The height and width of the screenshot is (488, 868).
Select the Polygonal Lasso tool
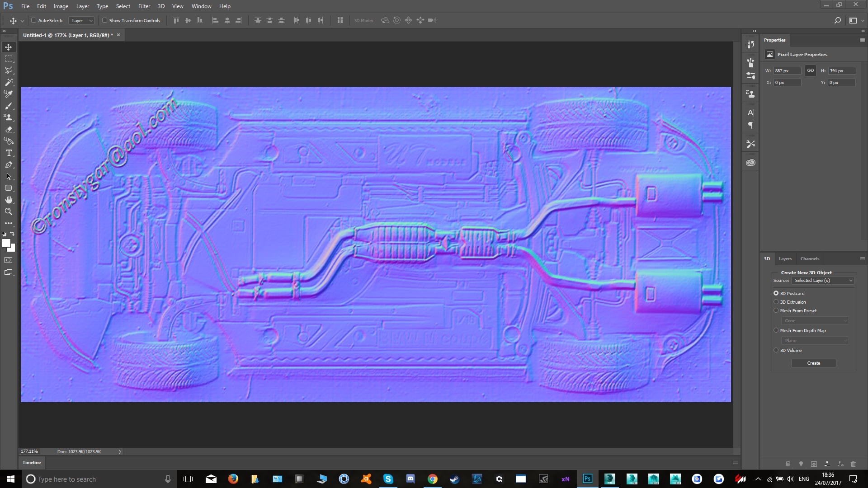9,70
